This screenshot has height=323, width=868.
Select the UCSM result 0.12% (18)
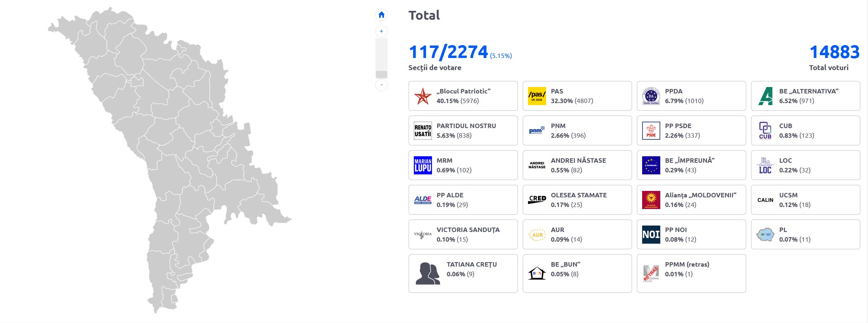point(795,205)
